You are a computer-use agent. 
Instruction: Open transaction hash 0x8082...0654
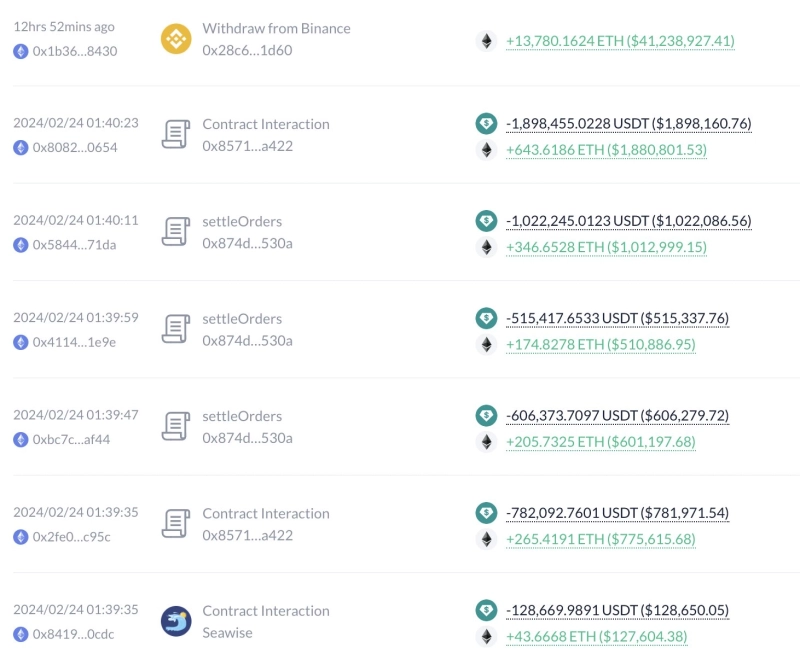75,148
